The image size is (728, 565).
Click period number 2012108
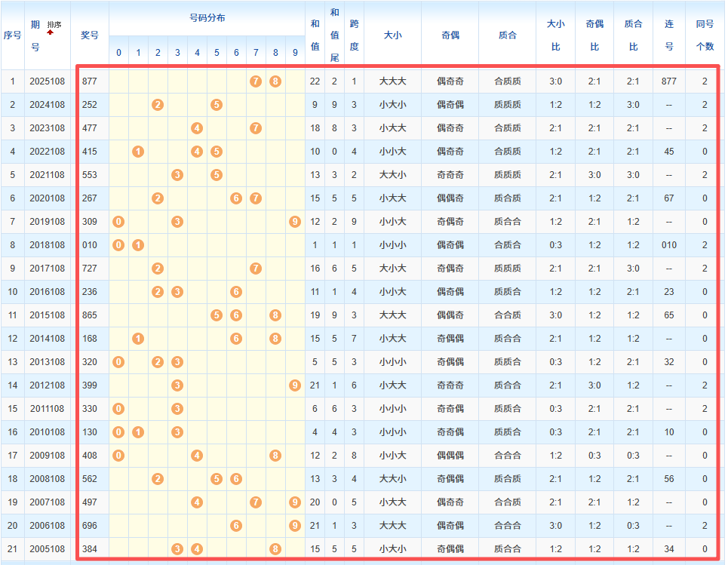(x=47, y=385)
